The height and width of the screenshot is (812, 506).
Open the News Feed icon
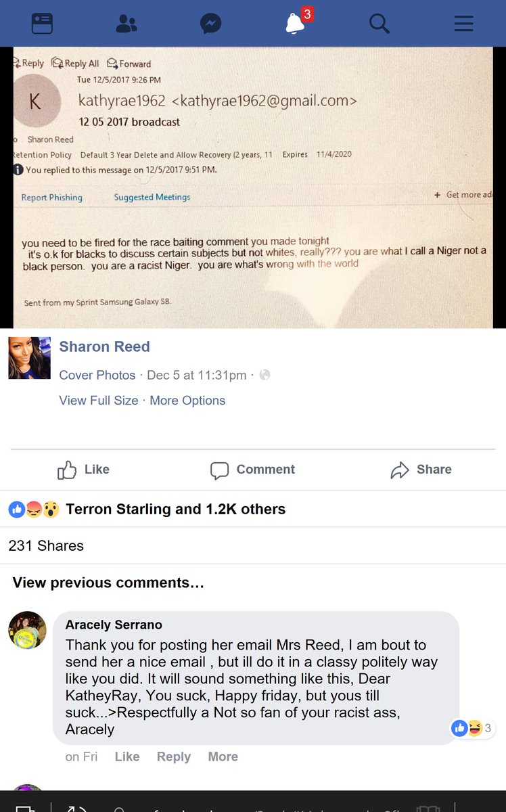(42, 24)
